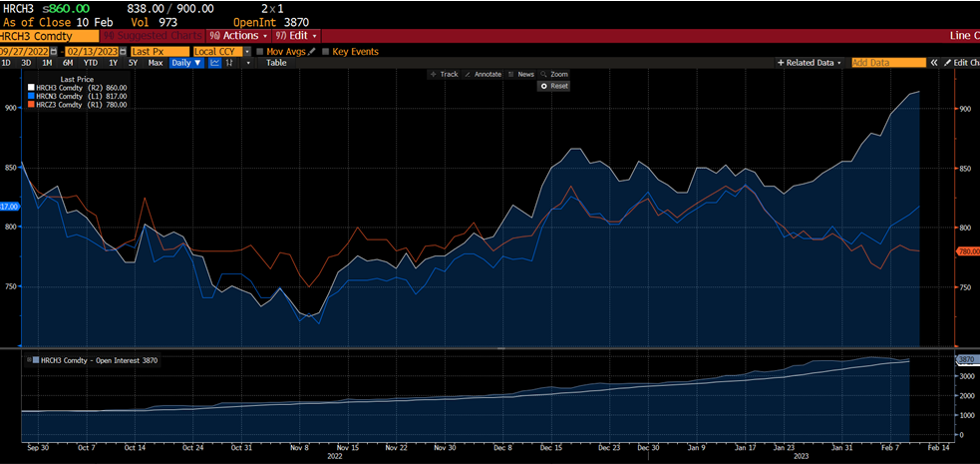Set the range to 6M
Viewport: 980px width, 464px height.
click(x=68, y=63)
